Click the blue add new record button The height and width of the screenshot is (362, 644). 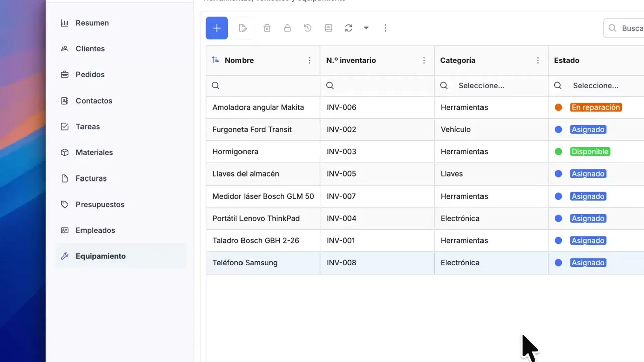[x=217, y=28]
